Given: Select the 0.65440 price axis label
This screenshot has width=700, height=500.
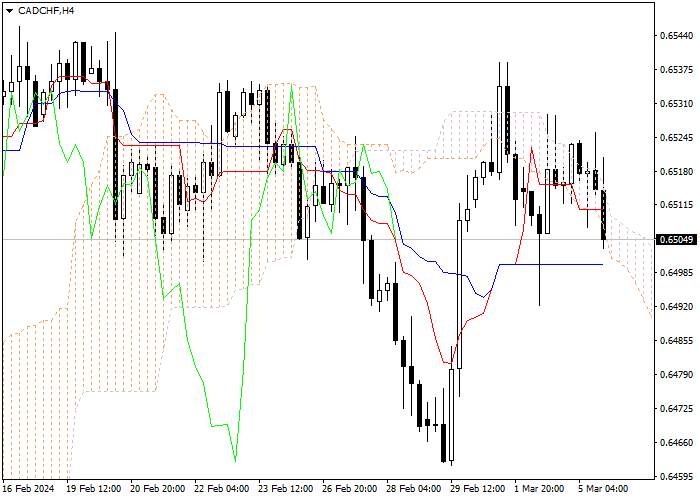Looking at the screenshot, I should (x=676, y=36).
